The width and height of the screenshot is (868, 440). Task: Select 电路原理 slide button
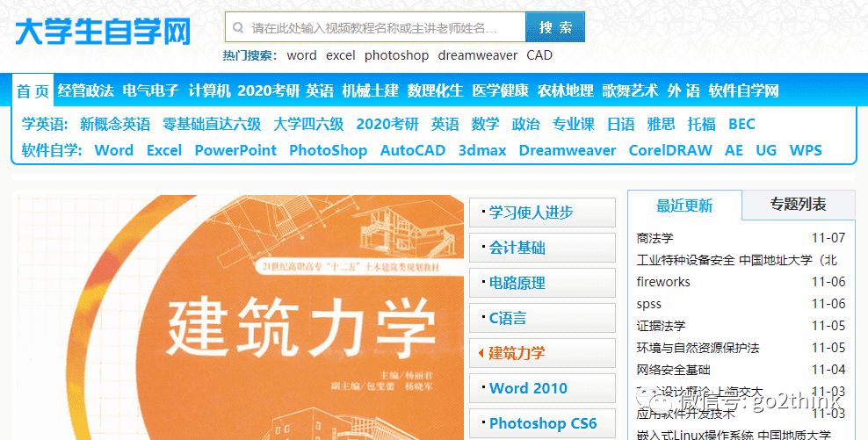[x=543, y=283]
